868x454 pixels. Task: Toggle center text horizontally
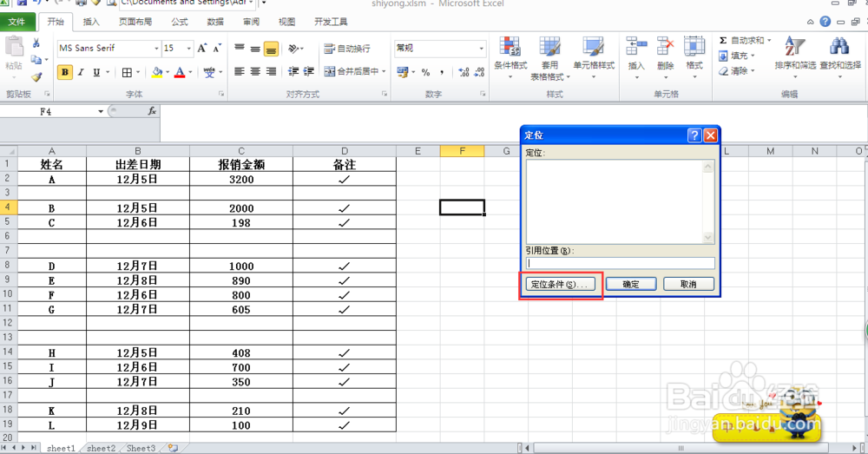tap(255, 71)
